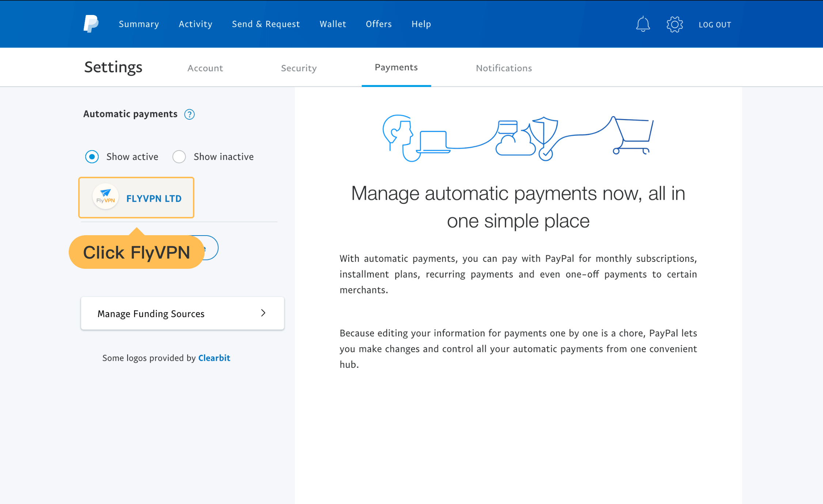Click the LOG OUT link
Viewport: 823px width, 504px height.
tap(715, 25)
